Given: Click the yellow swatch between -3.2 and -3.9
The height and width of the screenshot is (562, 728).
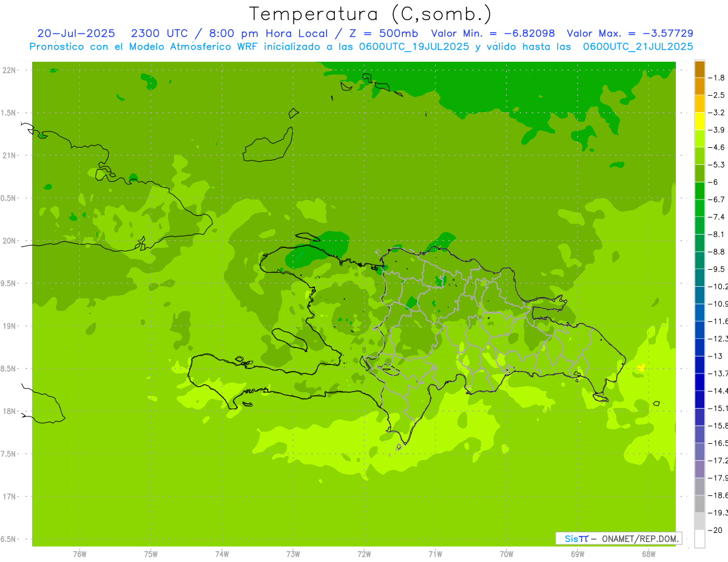Looking at the screenshot, I should pos(699,121).
